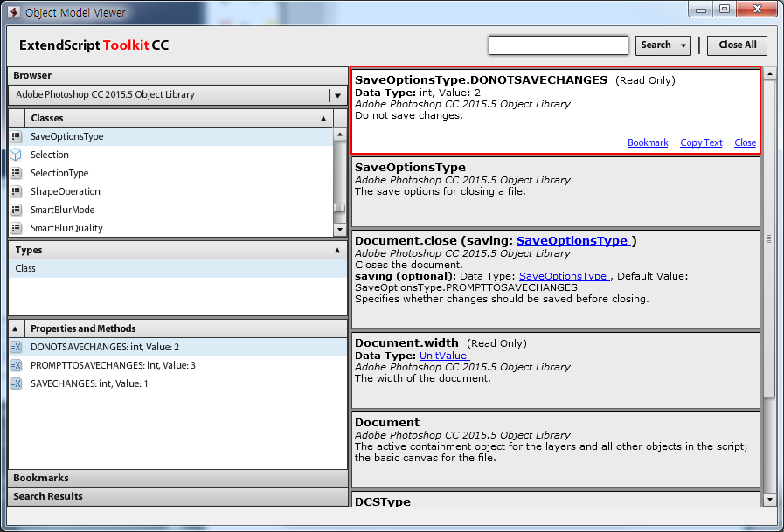Click the results pane scrollbar thumb
The image size is (784, 532).
tap(770, 238)
